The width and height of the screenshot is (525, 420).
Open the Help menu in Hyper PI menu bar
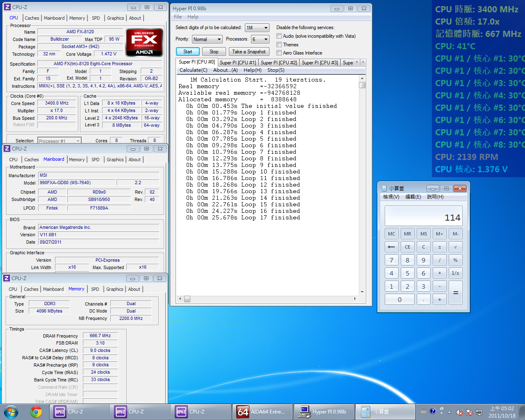coord(193,17)
